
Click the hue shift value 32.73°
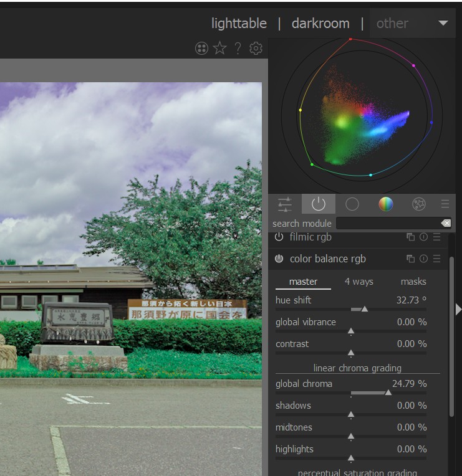click(411, 300)
